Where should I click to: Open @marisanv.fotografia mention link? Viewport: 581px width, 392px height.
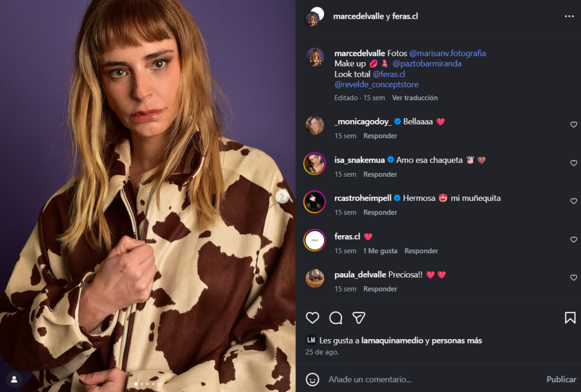[447, 54]
